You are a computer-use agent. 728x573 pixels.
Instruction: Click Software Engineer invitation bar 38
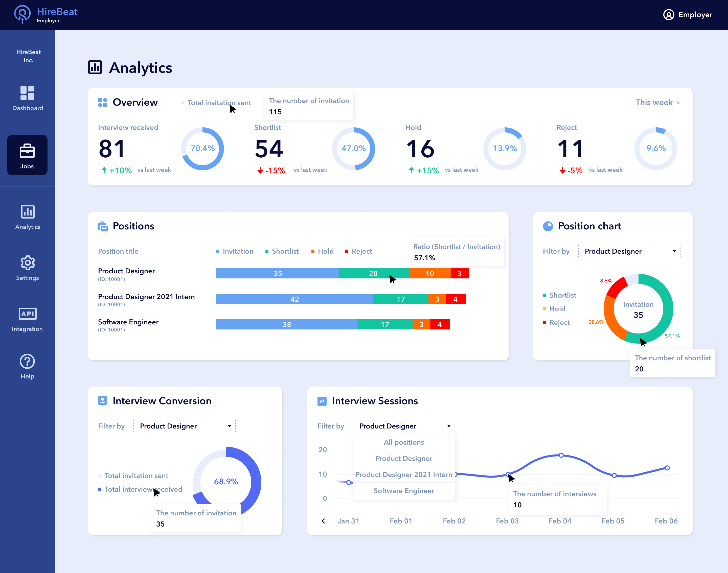tap(287, 324)
